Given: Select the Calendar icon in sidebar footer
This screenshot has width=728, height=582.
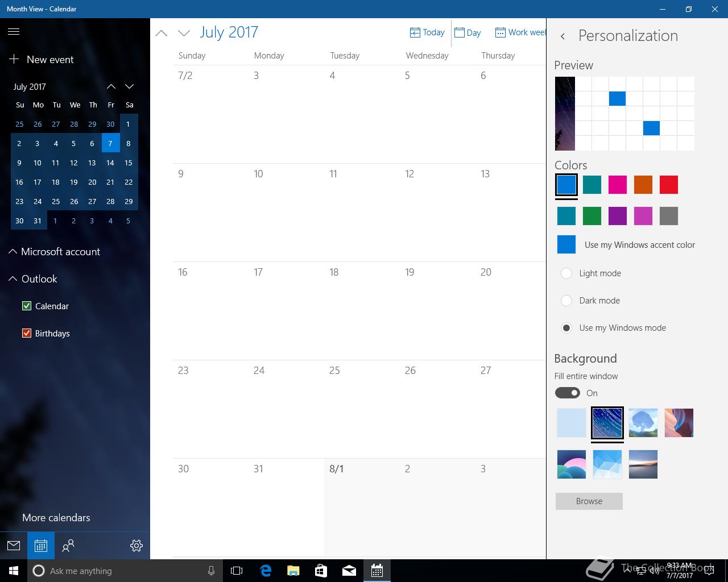Looking at the screenshot, I should point(41,546).
